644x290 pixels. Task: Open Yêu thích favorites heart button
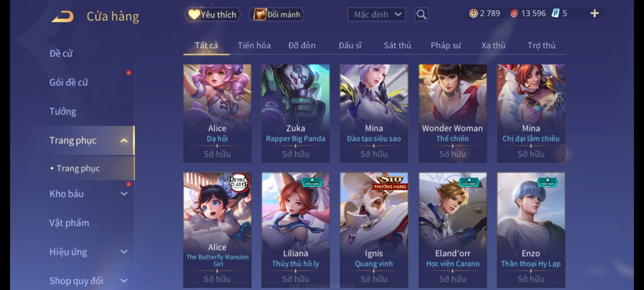point(213,15)
